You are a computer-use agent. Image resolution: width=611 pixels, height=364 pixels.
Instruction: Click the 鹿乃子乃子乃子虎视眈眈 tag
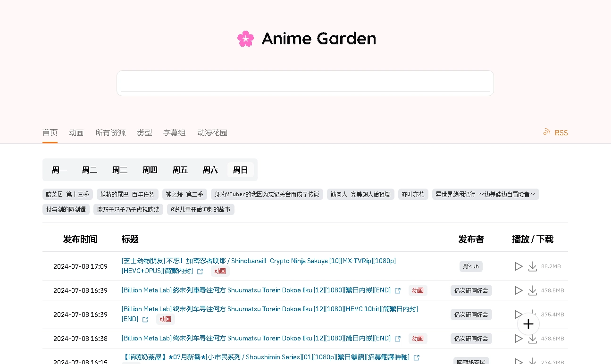coord(128,209)
